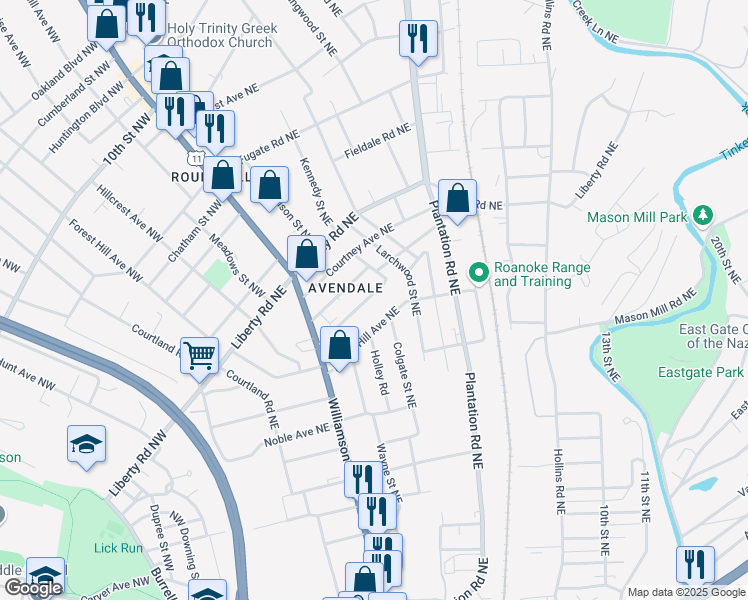Open shopping bag marker on Plantation Rd NE

457,198
